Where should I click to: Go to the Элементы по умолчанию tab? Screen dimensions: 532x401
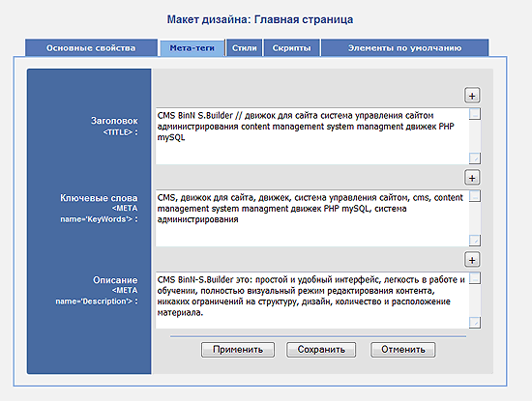tap(404, 47)
